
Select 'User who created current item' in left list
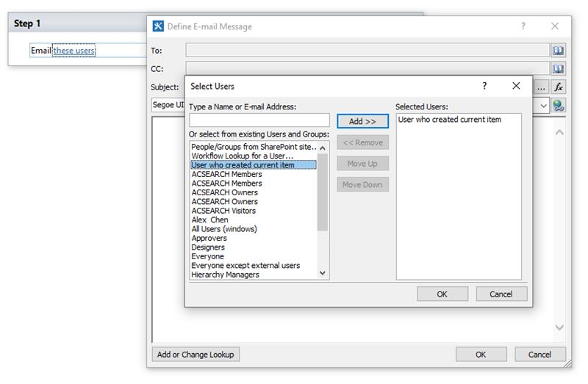(254, 165)
